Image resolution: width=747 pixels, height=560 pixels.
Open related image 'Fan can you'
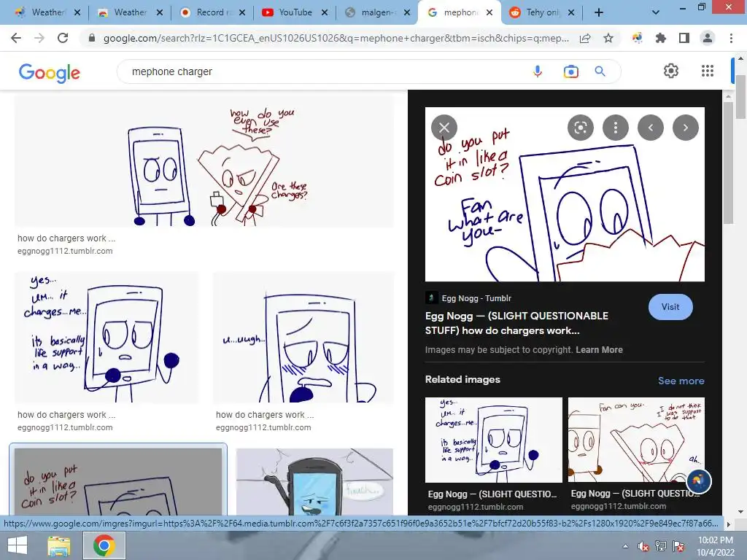click(x=636, y=440)
